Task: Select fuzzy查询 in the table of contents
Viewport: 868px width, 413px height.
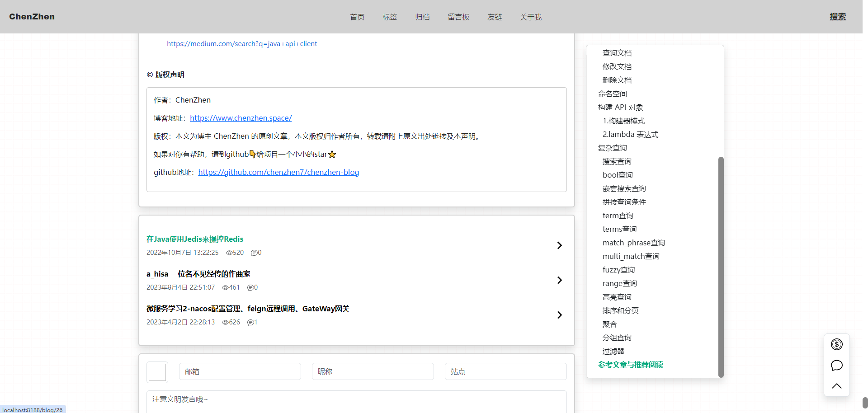Action: click(x=618, y=270)
